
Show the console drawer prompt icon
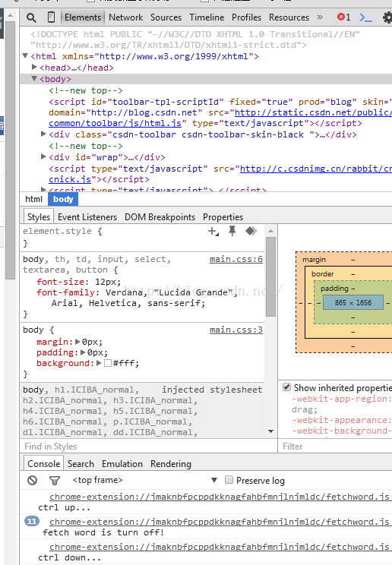(365, 17)
